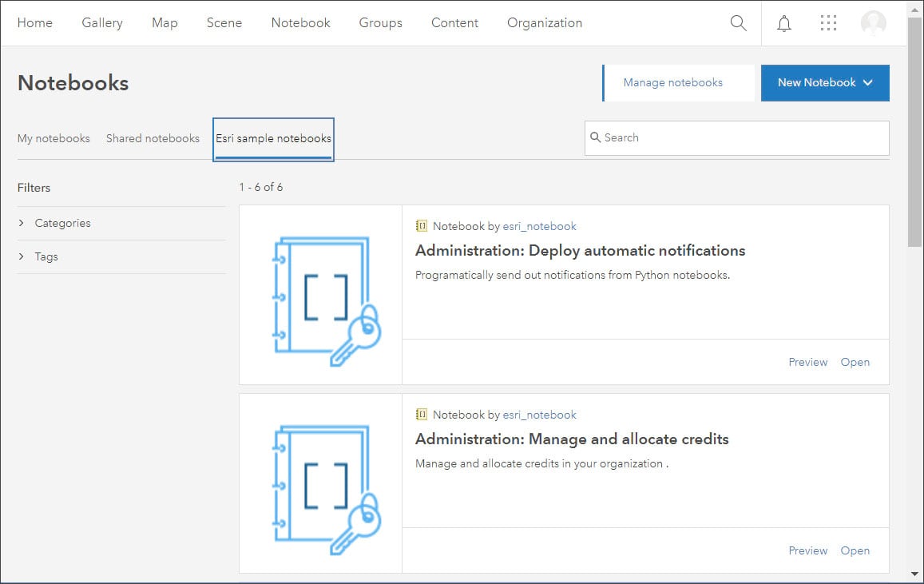Click the notebook type icon beside Manage and allocate credits
This screenshot has height=584, width=924.
tap(422, 415)
